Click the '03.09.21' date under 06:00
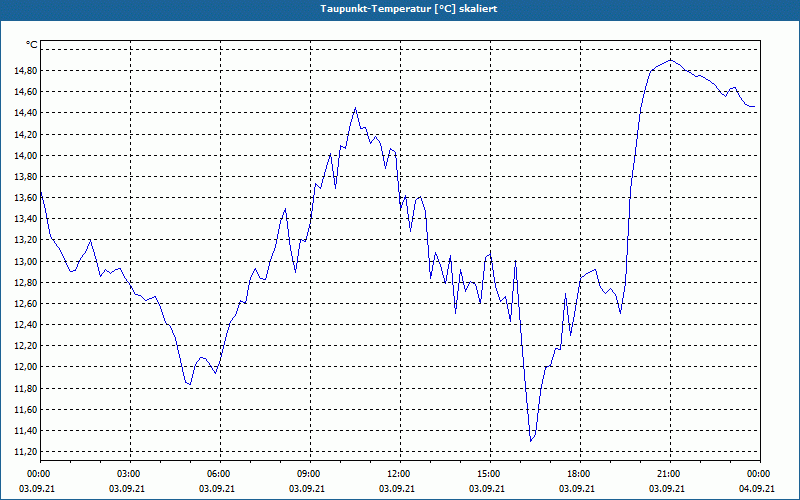 tap(217, 488)
